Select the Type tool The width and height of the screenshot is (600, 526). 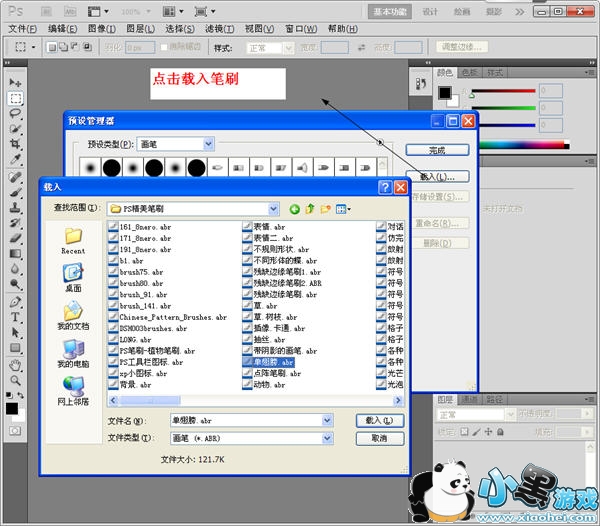pos(16,317)
